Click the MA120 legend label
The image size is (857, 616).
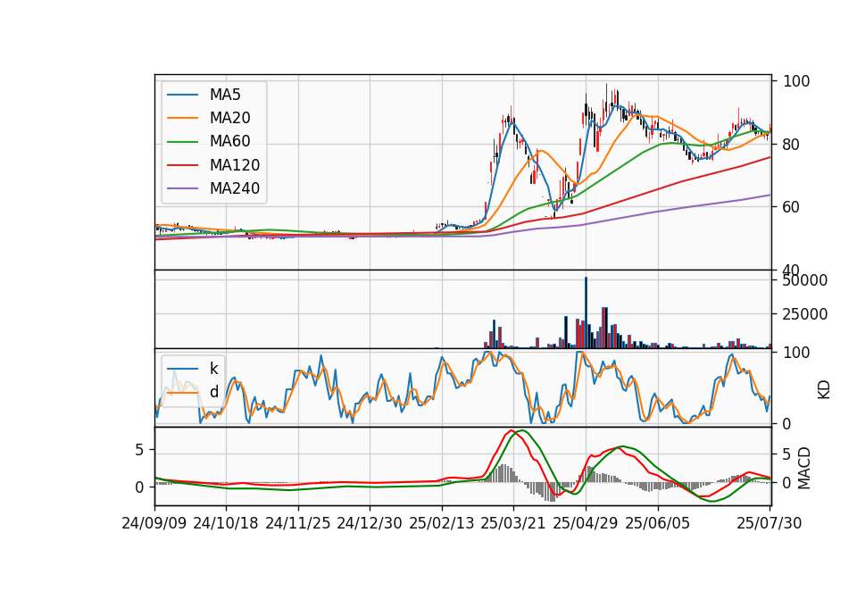point(235,164)
